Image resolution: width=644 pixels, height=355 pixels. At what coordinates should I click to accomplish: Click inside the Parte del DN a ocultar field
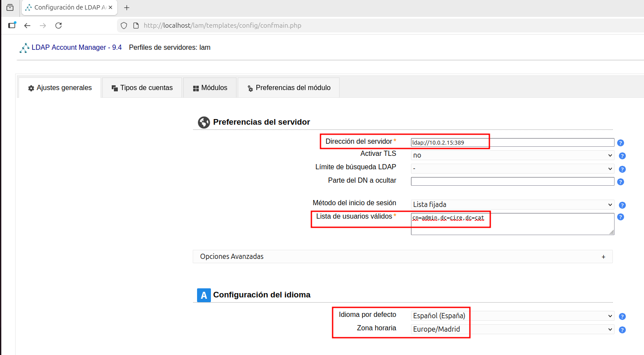pyautogui.click(x=512, y=181)
